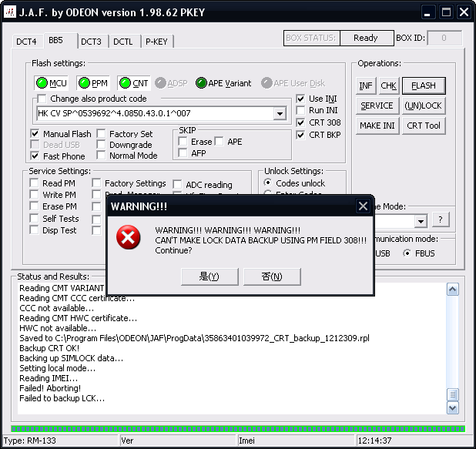
Task: Click the Status and Results scrollbar thumb
Action: pyautogui.click(x=453, y=394)
